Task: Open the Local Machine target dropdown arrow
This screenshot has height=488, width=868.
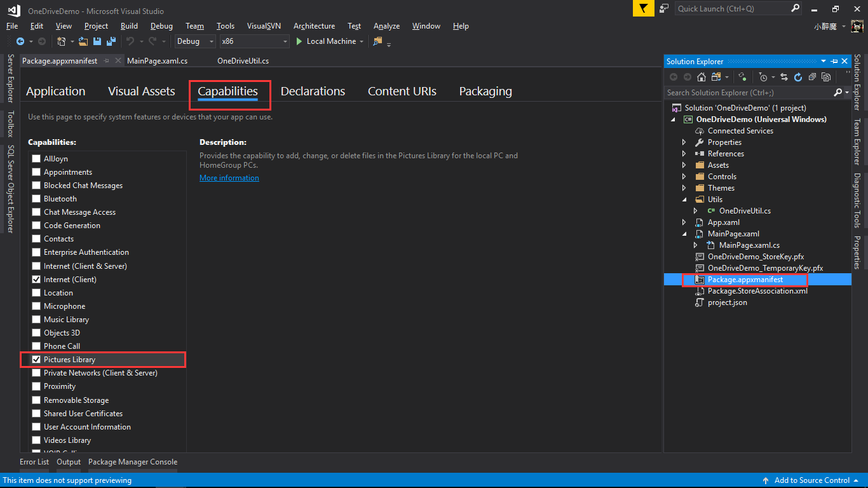Action: tap(362, 41)
